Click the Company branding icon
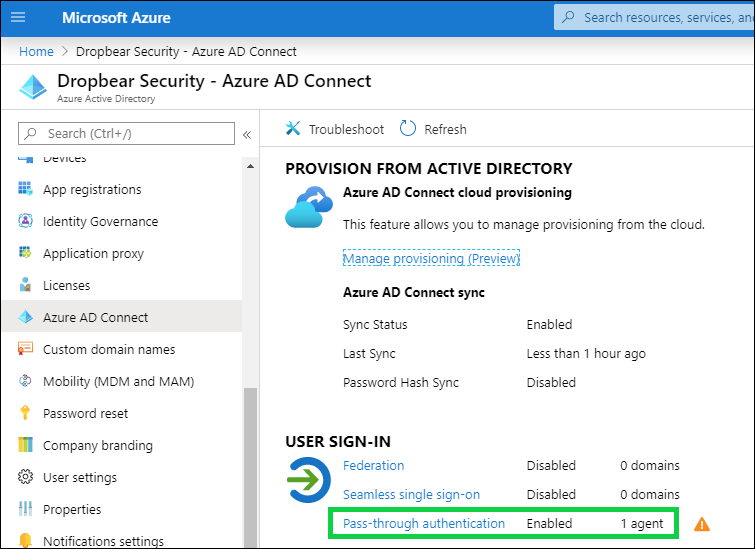The width and height of the screenshot is (755, 549). coord(25,444)
